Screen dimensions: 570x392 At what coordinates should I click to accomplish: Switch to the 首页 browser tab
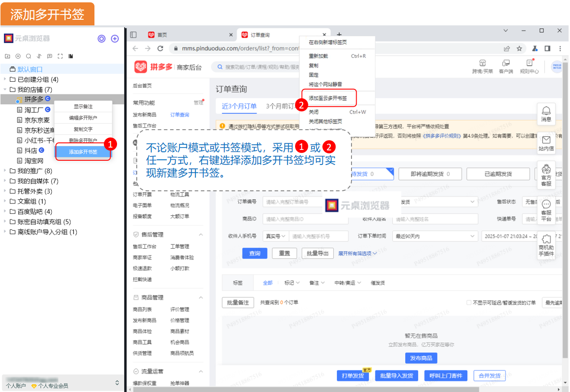click(189, 35)
